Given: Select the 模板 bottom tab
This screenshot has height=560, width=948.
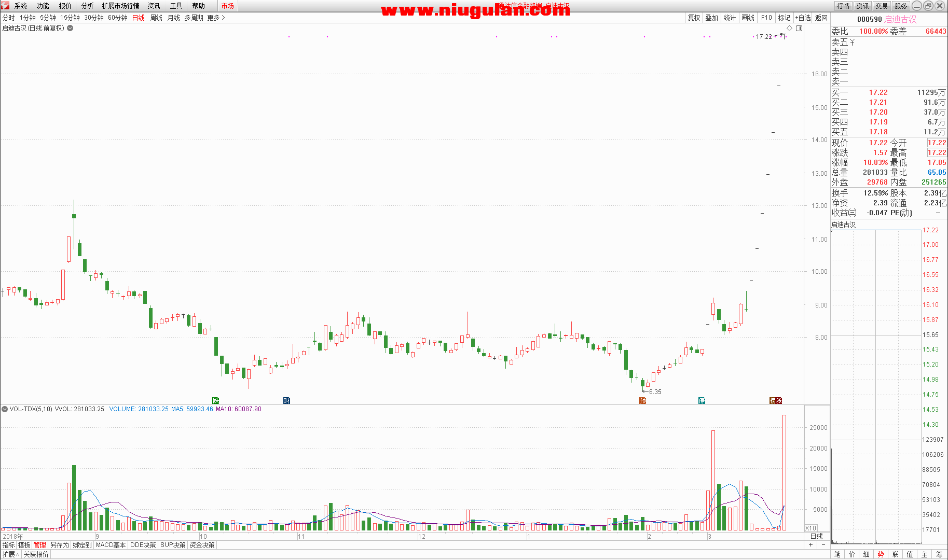Looking at the screenshot, I should click(x=24, y=545).
